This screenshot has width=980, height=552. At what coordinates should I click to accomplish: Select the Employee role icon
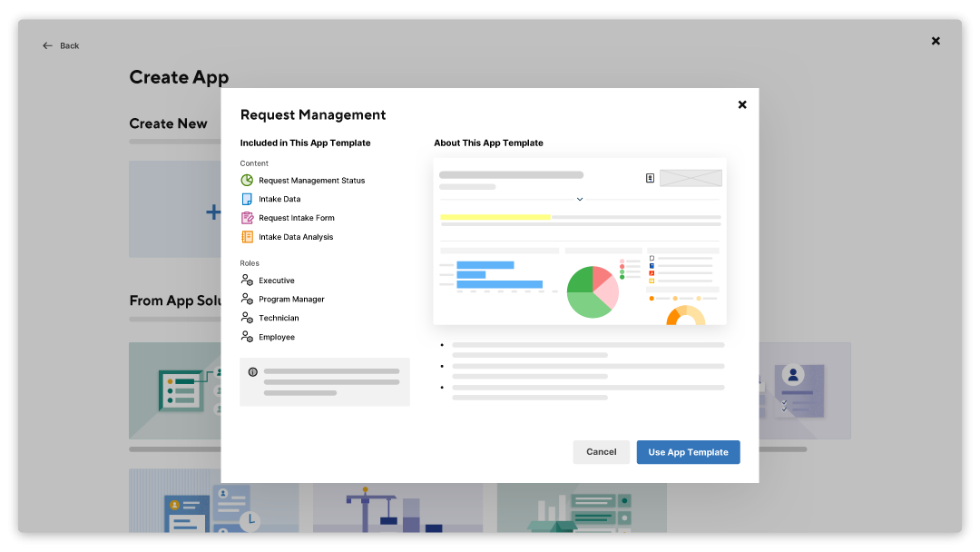246,337
